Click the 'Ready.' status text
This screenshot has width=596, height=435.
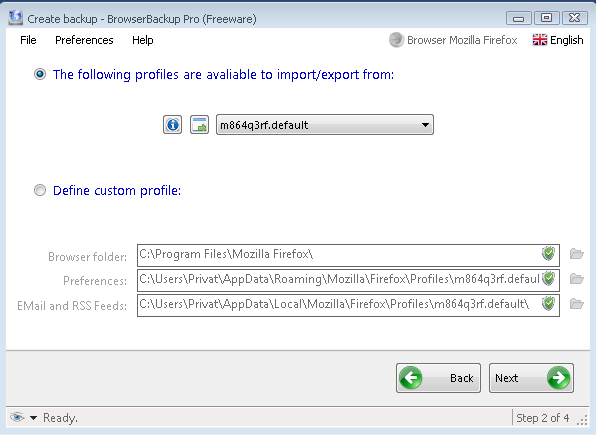point(60,418)
